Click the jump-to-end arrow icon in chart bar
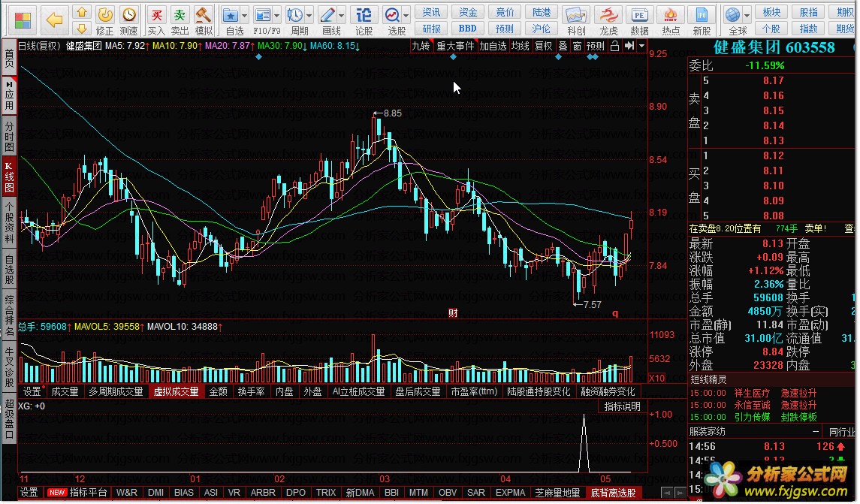860x504 pixels. (x=629, y=46)
